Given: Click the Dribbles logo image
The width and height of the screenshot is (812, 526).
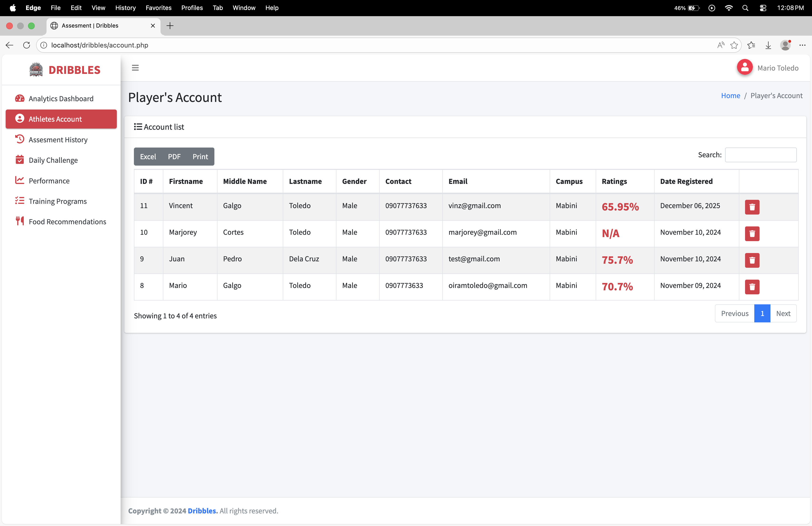Looking at the screenshot, I should (x=36, y=70).
